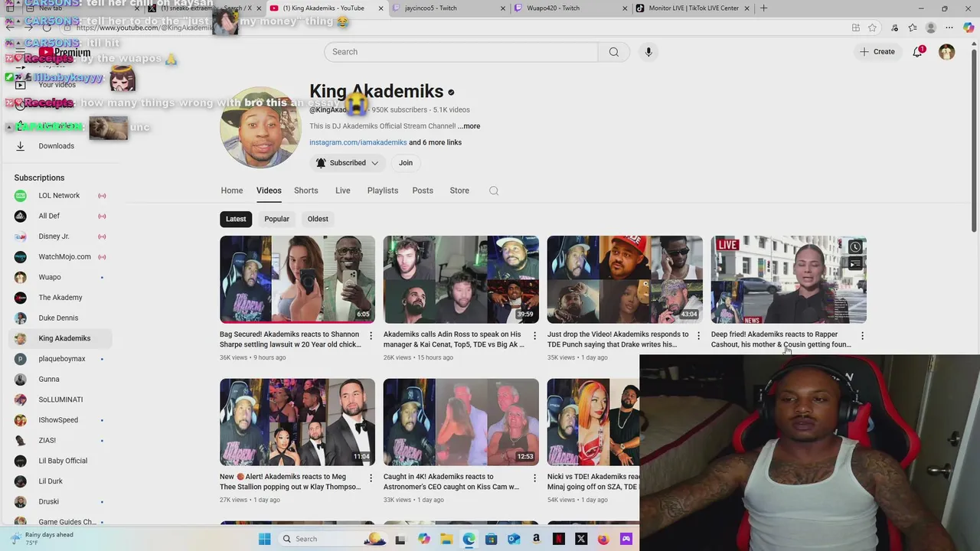Image resolution: width=980 pixels, height=551 pixels.
Task: Launch Netflix from the taskbar
Action: pyautogui.click(x=558, y=539)
